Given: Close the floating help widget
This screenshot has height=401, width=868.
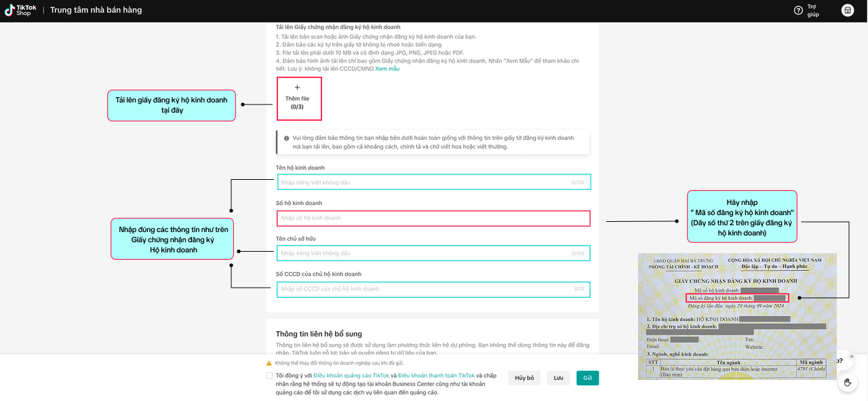Looking at the screenshot, I should click(x=852, y=356).
